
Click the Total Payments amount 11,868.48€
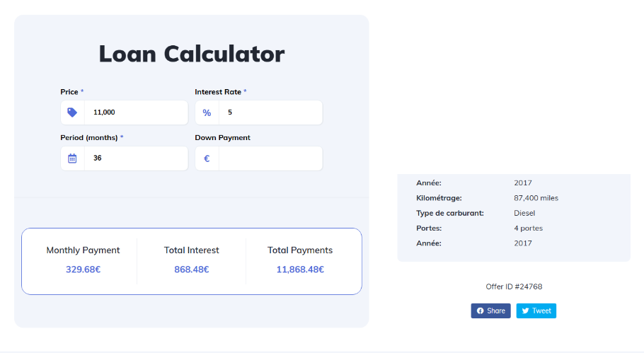click(x=300, y=270)
